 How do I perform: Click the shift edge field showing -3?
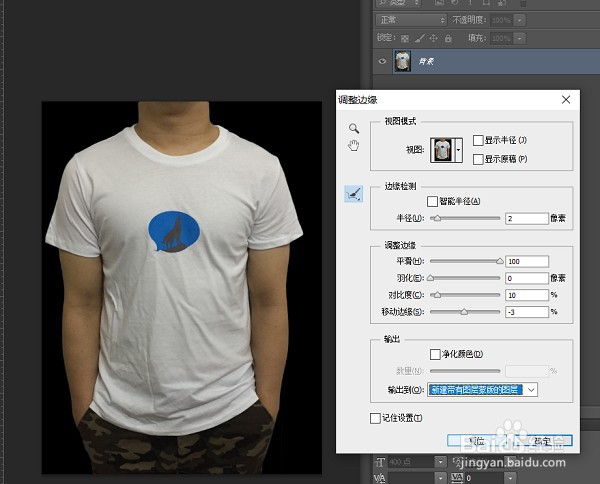click(x=527, y=312)
